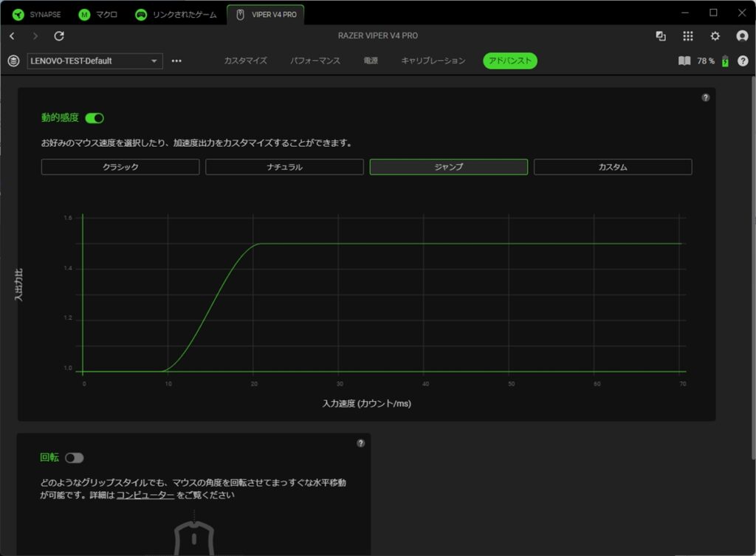This screenshot has width=756, height=556.
Task: Open the settings gear icon
Action: click(715, 36)
